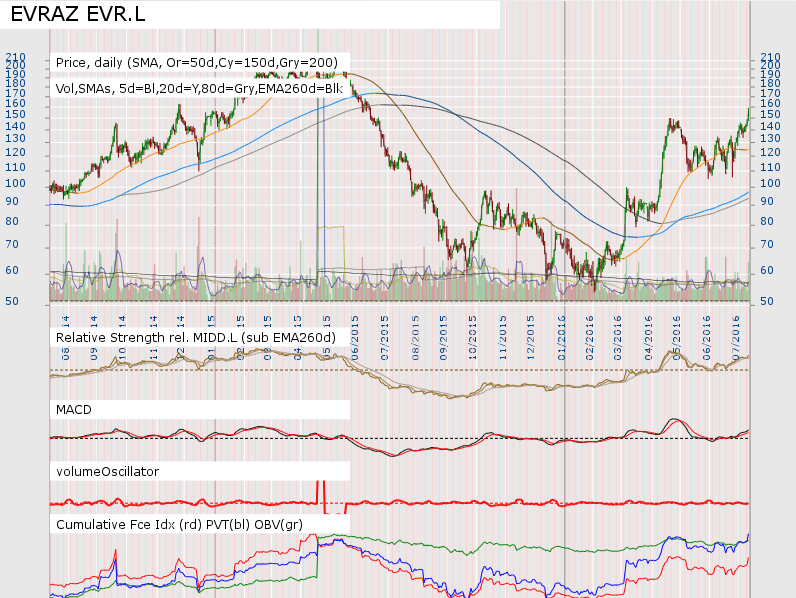Viewport: 796px width, 598px height.
Task: Click the 08/2015 date axis label
Action: tap(415, 338)
